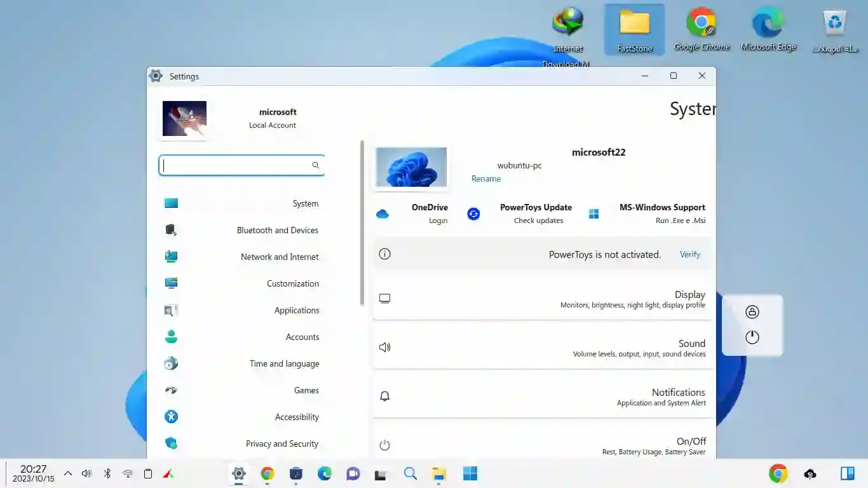Click the Wi-Fi tray icon
The width and height of the screenshot is (868, 488).
coord(128,473)
